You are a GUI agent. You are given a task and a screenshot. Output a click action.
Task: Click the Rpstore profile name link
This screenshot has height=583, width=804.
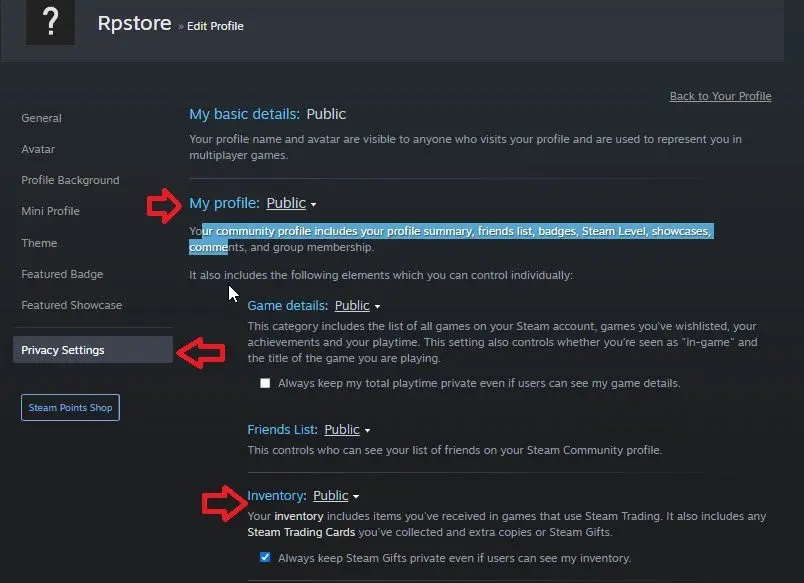134,24
